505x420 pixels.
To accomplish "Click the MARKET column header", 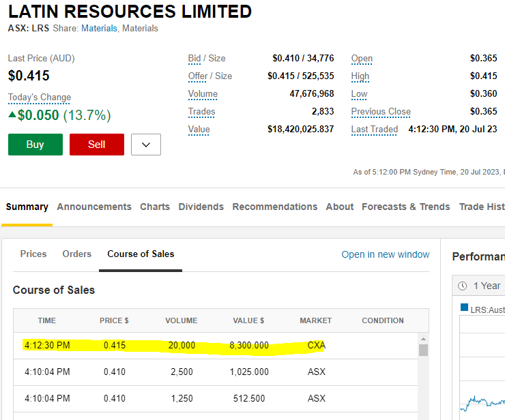I will click(315, 320).
